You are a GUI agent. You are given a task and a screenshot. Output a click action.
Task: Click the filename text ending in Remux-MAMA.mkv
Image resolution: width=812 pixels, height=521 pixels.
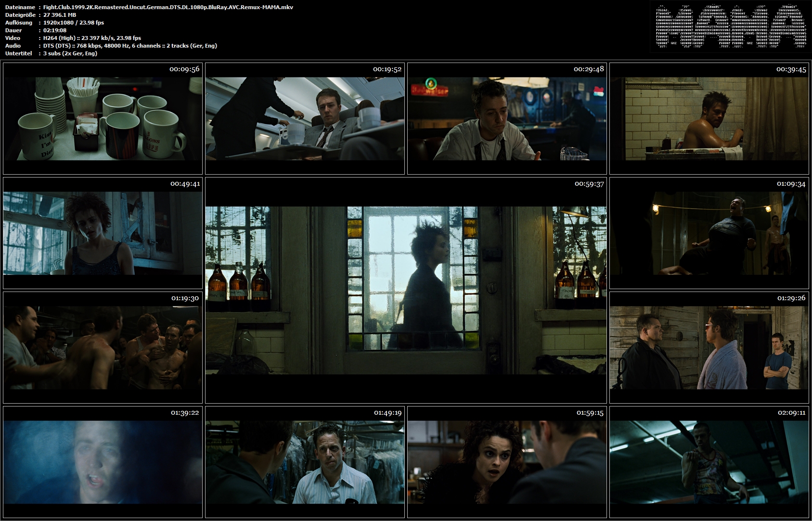pos(168,7)
